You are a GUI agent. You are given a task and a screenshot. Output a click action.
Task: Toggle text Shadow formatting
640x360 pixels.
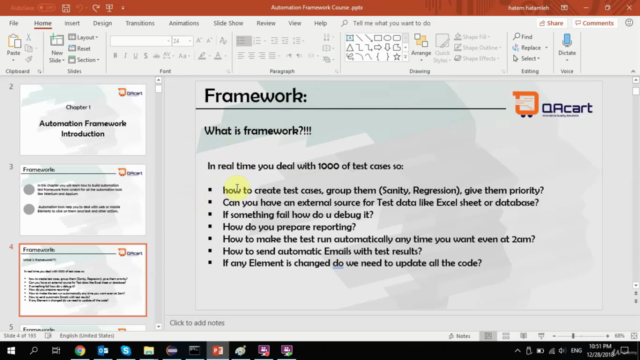click(x=145, y=56)
